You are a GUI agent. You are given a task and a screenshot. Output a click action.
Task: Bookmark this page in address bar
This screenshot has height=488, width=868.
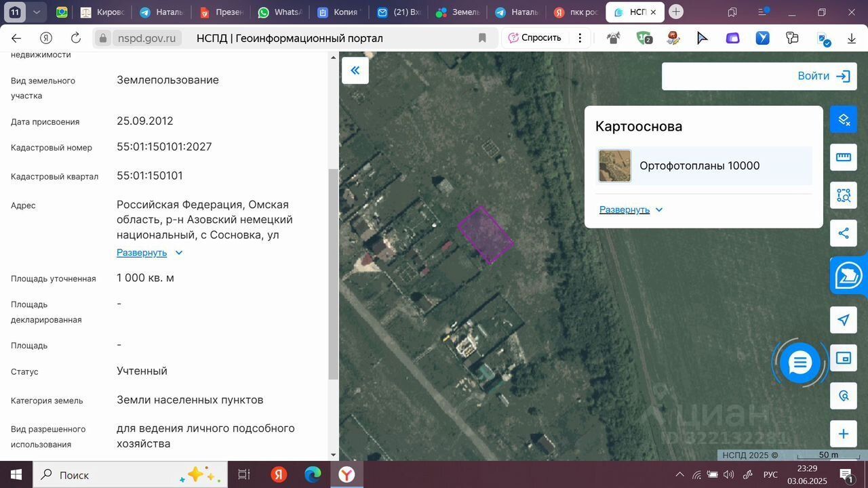coord(482,38)
